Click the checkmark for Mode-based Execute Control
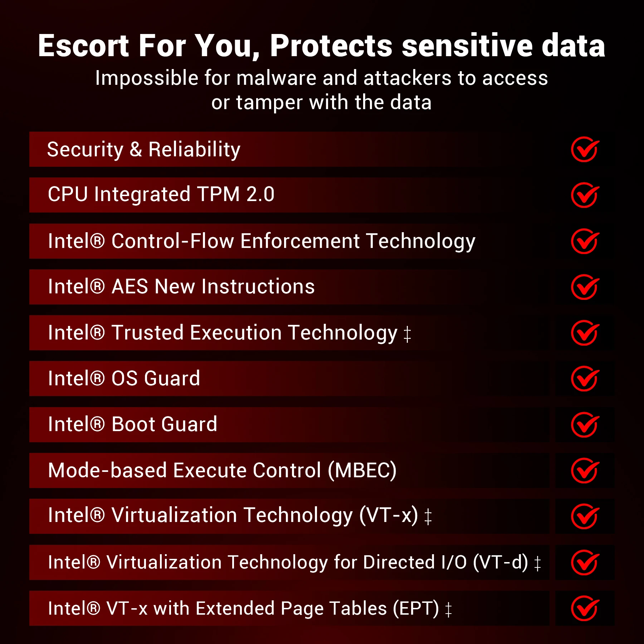This screenshot has width=644, height=644. point(584,470)
